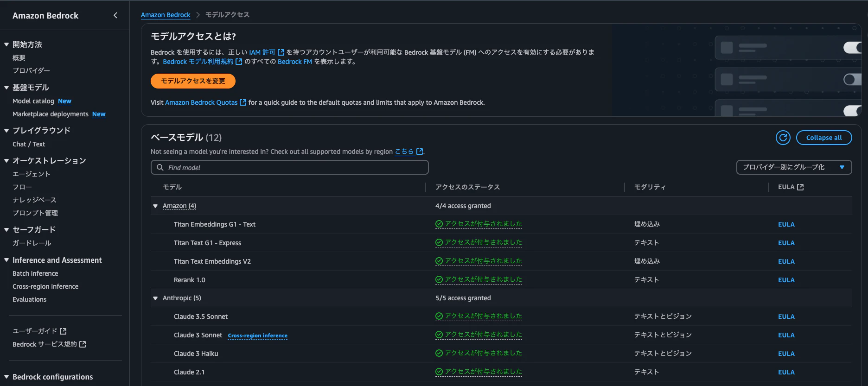This screenshot has width=868, height=386.
Task: Click the refresh icon beside Collapse all
Action: (x=783, y=138)
